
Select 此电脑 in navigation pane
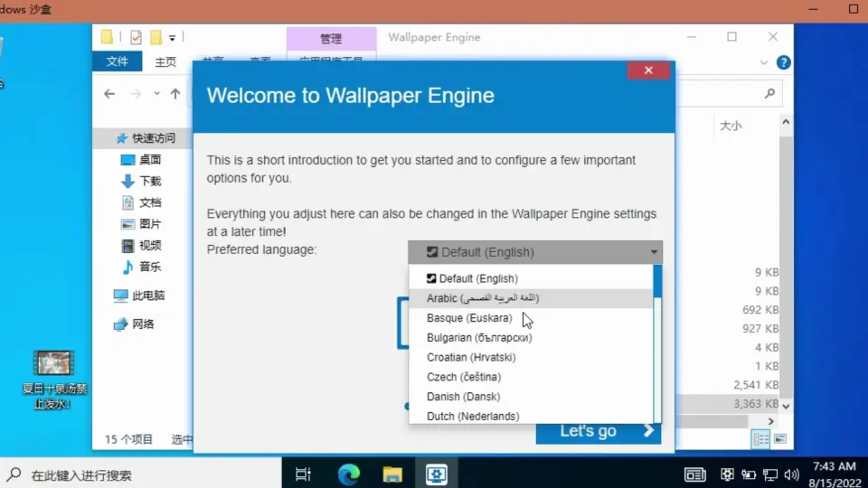click(139, 296)
